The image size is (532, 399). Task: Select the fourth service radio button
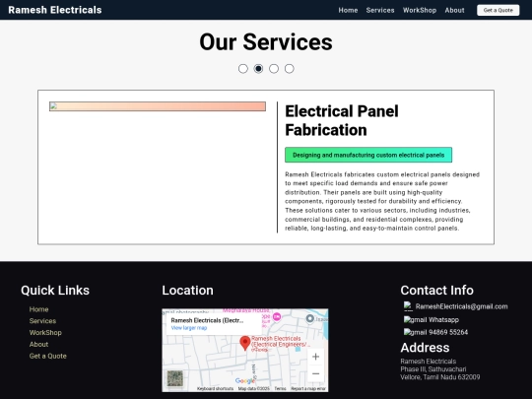[289, 69]
